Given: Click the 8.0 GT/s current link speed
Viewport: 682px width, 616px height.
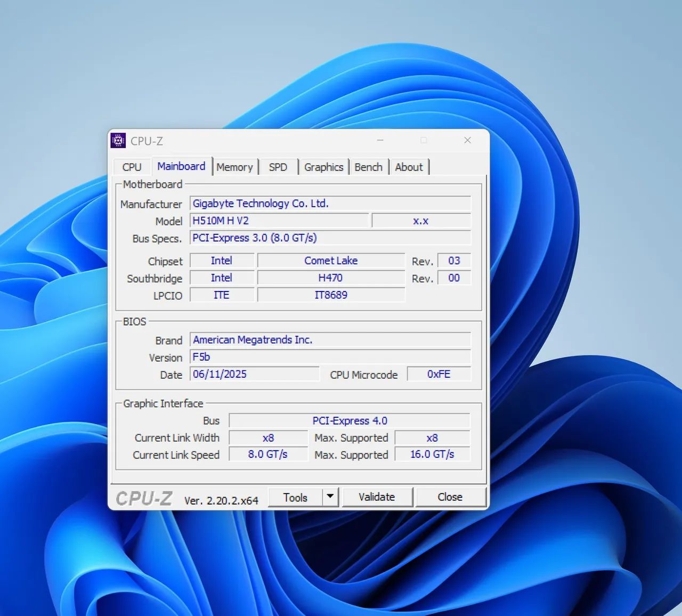Looking at the screenshot, I should point(269,455).
